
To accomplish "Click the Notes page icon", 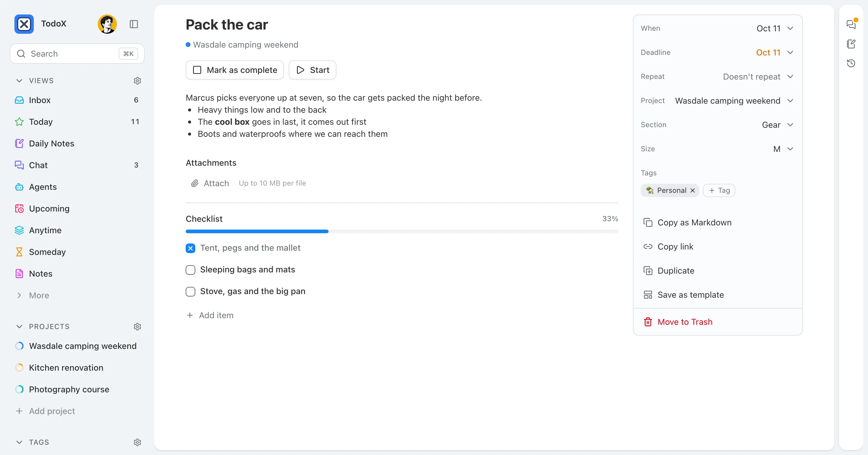I will pos(19,274).
